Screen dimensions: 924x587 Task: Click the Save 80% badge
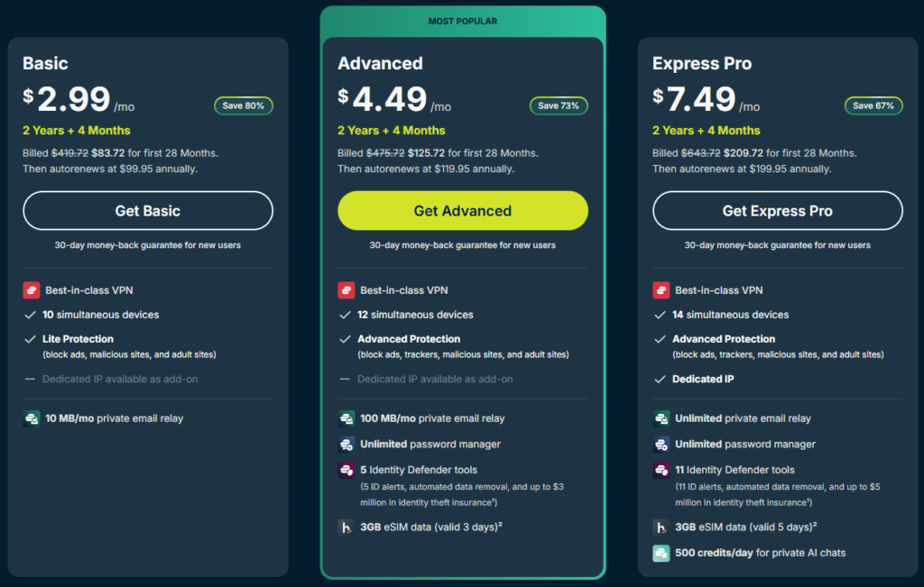tap(244, 106)
